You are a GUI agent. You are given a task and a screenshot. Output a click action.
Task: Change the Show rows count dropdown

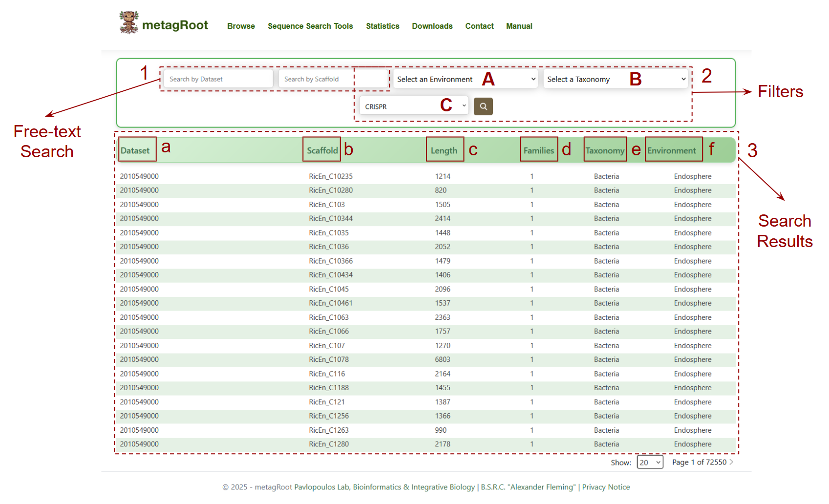pos(650,462)
